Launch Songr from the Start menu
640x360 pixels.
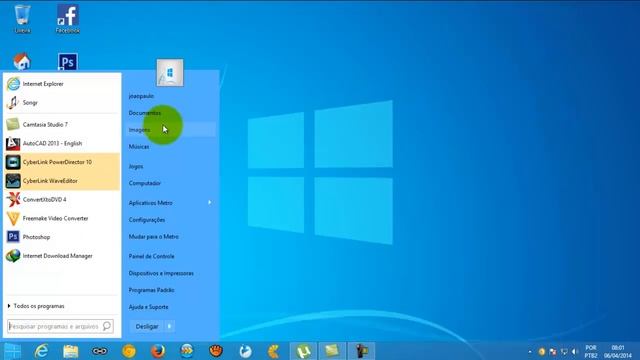(x=62, y=102)
